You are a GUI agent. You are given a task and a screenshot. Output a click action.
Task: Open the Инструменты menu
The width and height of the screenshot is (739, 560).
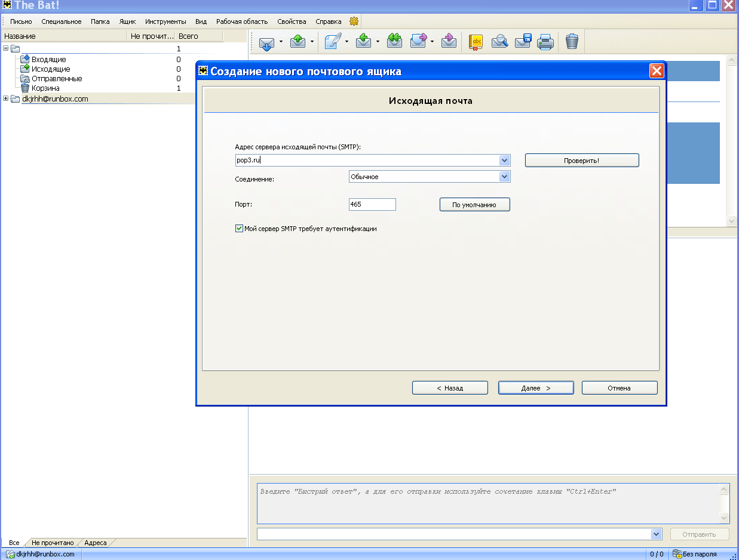(x=165, y=21)
